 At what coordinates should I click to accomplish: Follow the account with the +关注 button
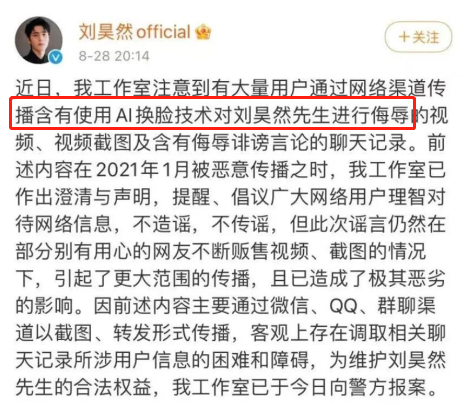click(419, 37)
